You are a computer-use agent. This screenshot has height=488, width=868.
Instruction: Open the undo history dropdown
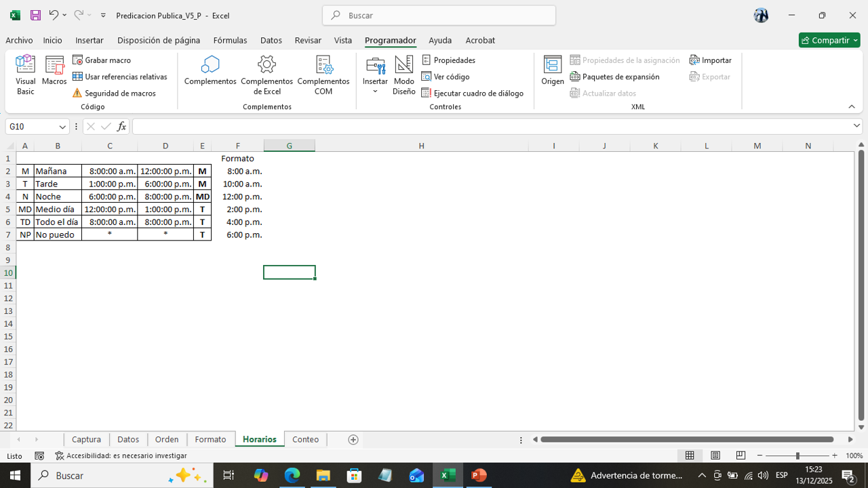click(x=64, y=15)
